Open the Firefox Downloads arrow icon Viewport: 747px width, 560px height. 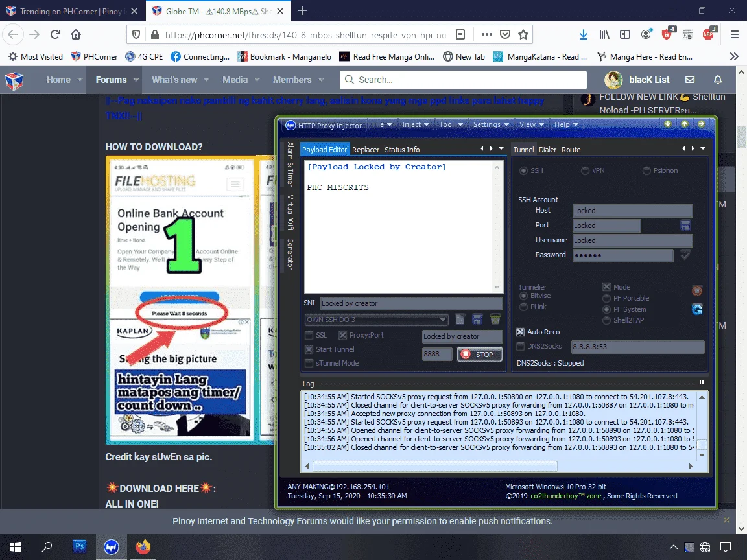pos(583,34)
